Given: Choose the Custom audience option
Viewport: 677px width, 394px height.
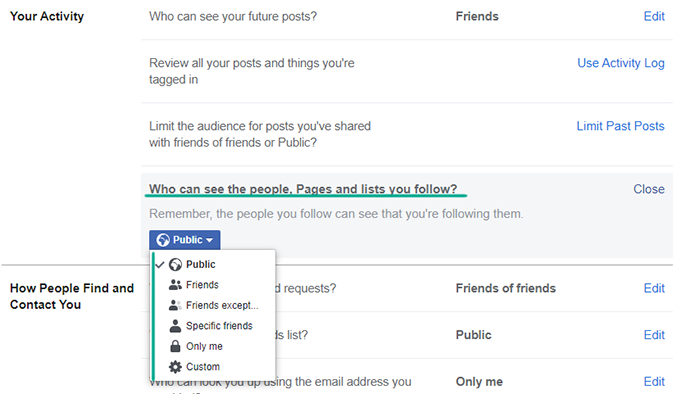Looking at the screenshot, I should [x=203, y=367].
